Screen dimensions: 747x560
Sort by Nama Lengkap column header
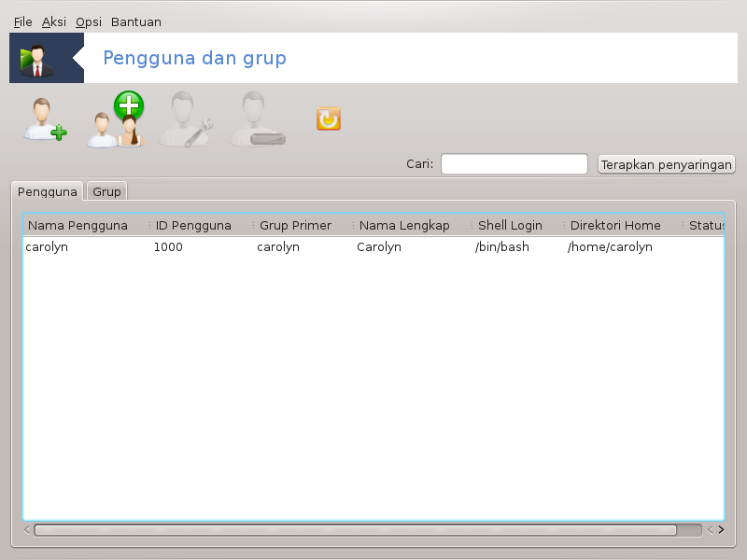click(412, 225)
